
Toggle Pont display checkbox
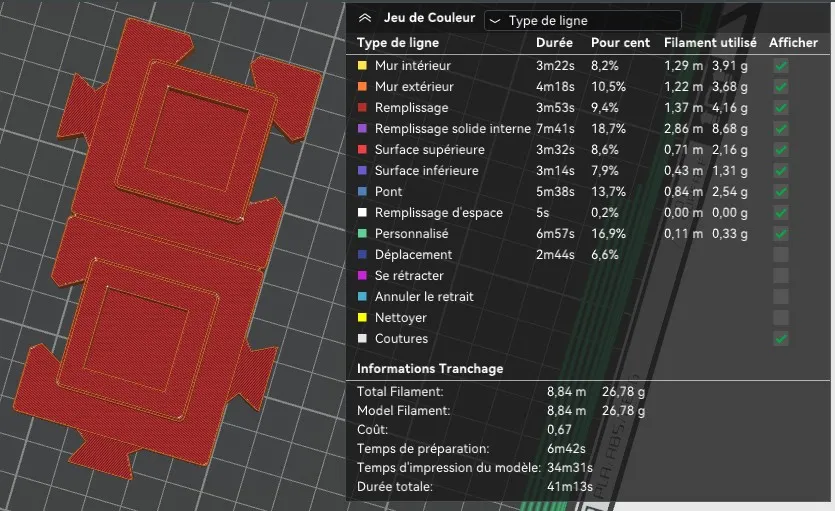pos(781,192)
